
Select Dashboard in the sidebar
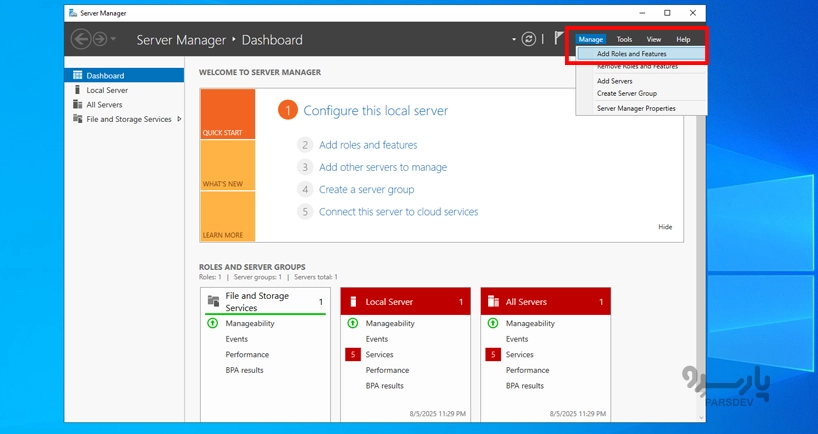(x=124, y=75)
